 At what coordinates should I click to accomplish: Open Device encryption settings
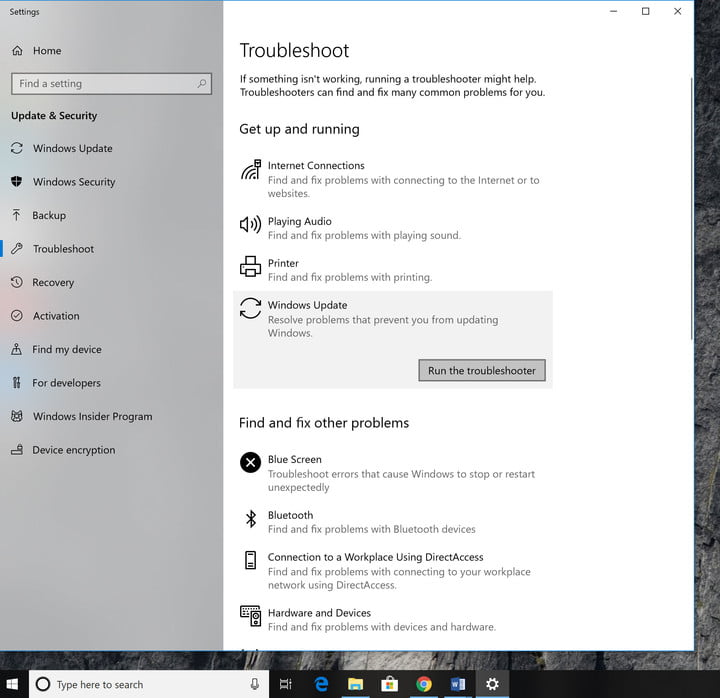click(x=73, y=450)
